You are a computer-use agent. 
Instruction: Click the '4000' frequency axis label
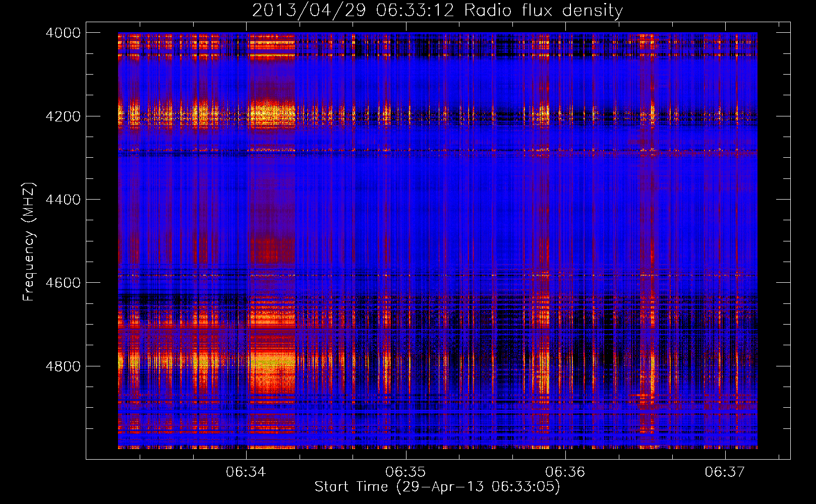(63, 33)
